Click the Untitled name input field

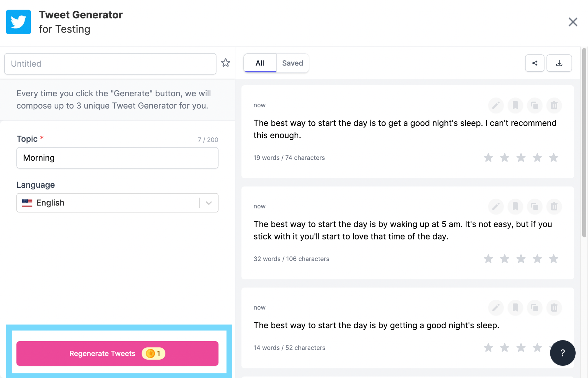pos(110,64)
